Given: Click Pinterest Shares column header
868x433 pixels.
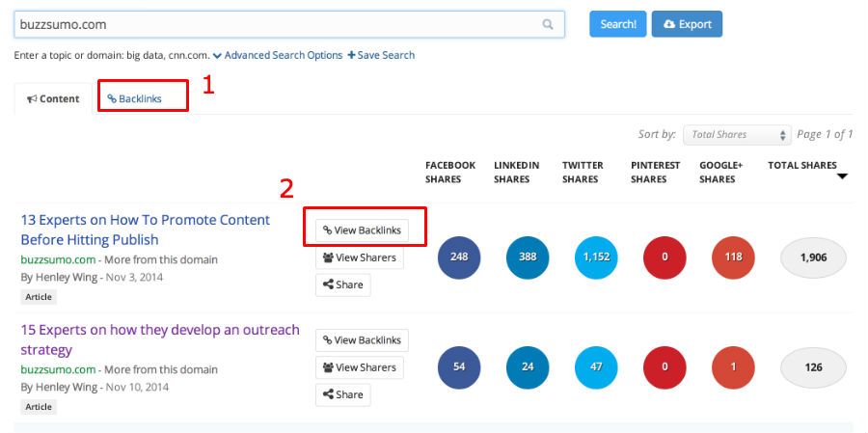Looking at the screenshot, I should click(656, 173).
